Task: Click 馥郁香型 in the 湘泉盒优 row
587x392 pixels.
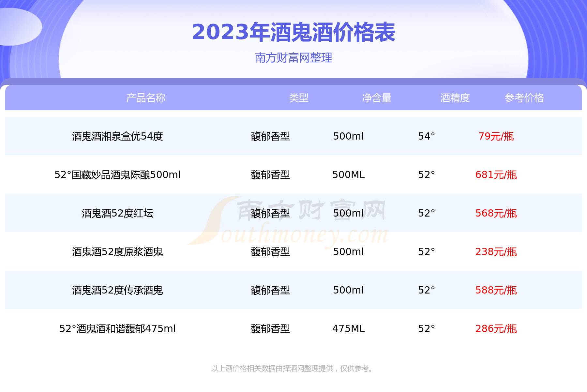Action: tap(270, 136)
